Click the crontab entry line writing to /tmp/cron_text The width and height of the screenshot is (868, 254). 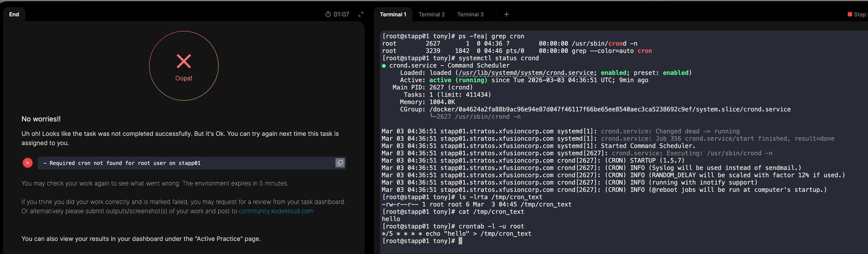pyautogui.click(x=457, y=234)
